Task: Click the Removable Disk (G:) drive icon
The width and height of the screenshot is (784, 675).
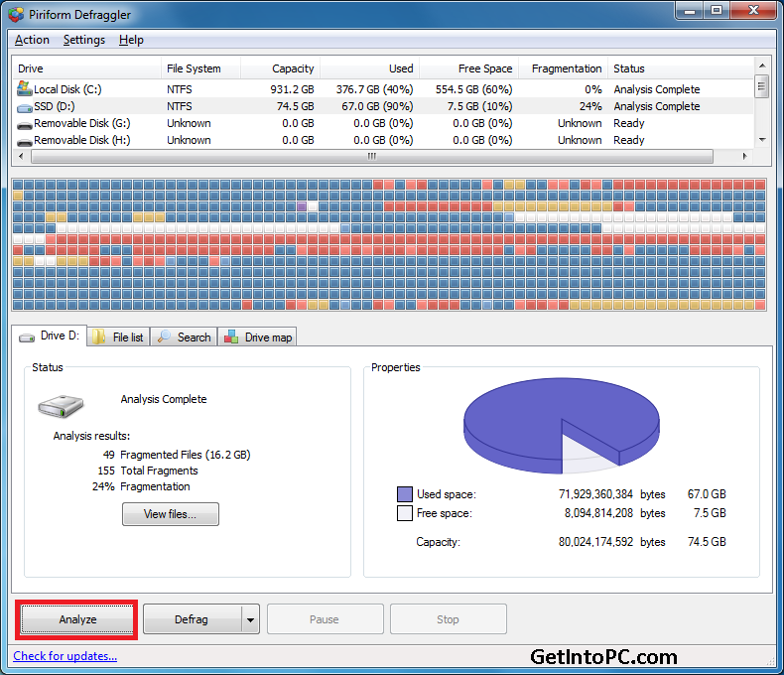Action: tap(25, 125)
